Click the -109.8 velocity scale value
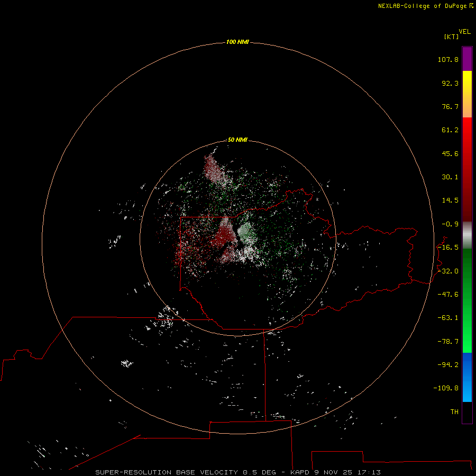The image size is (476, 476). pyautogui.click(x=446, y=388)
